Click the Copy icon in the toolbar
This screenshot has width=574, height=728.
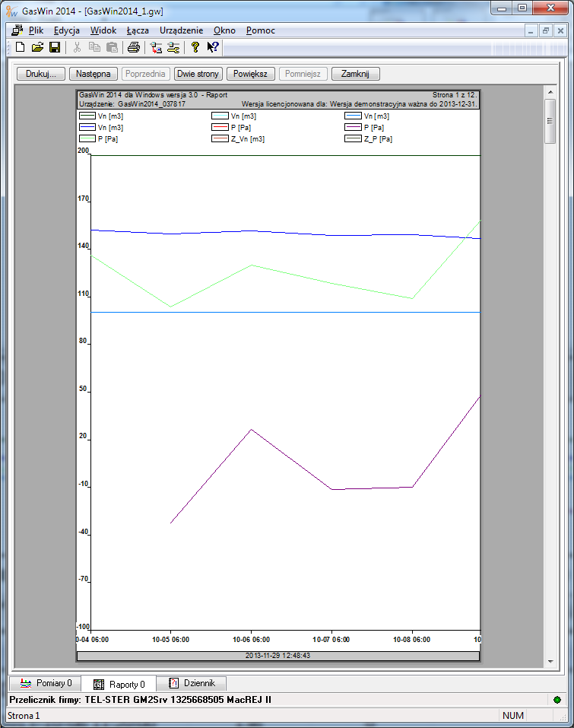[94, 47]
